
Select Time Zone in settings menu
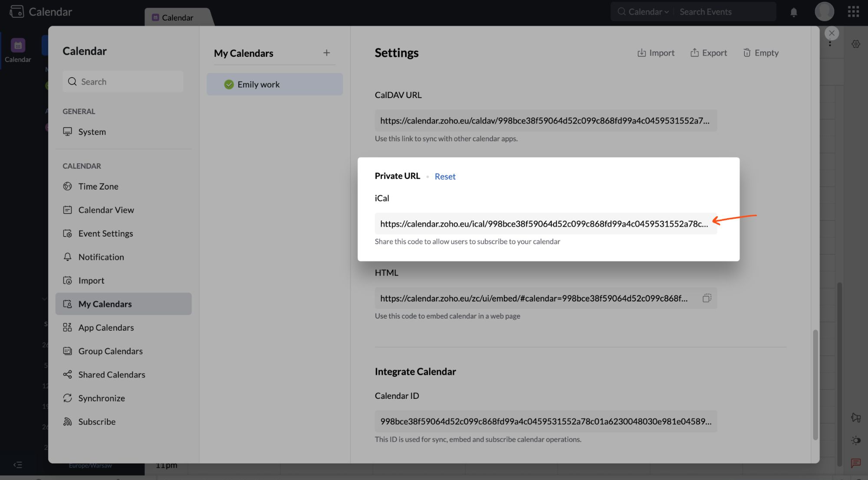coord(98,186)
